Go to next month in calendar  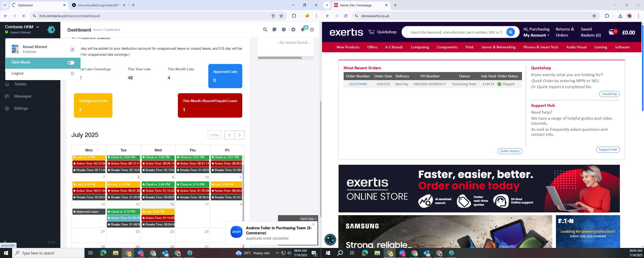point(239,135)
